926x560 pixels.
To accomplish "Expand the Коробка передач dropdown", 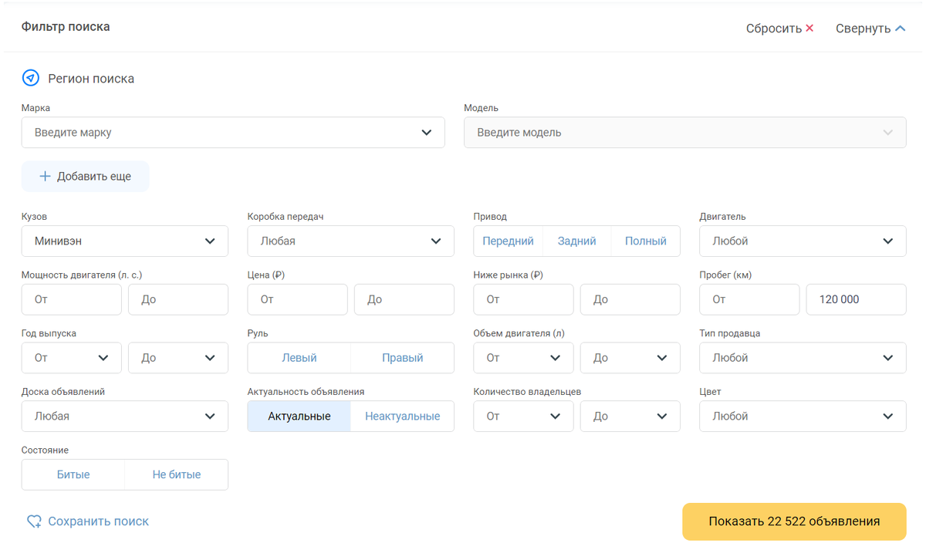I will (350, 241).
